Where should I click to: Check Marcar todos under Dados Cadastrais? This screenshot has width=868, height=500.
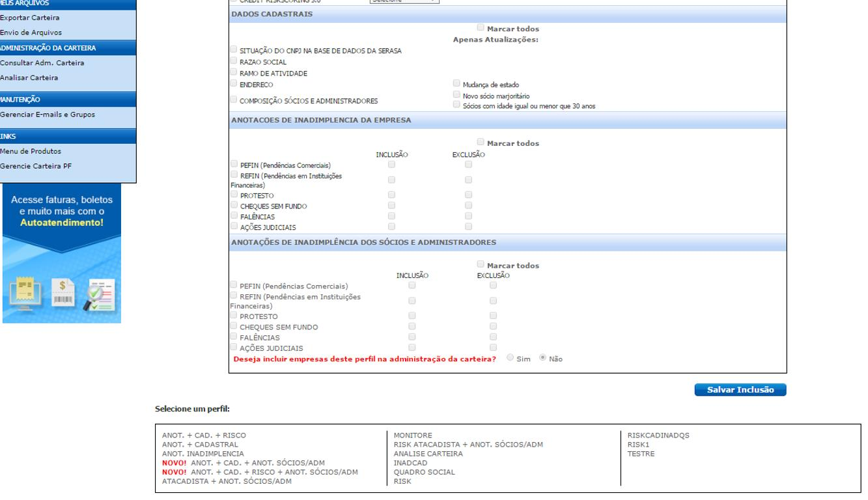pyautogui.click(x=481, y=29)
